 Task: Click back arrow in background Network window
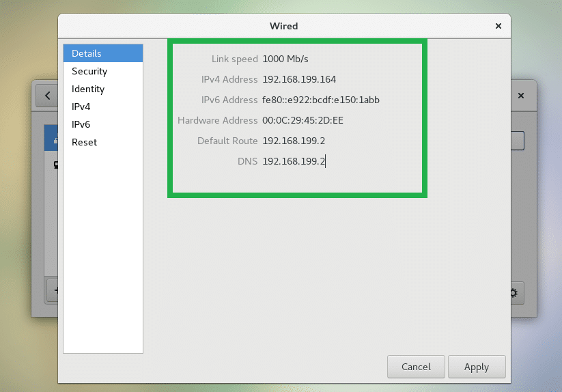click(x=47, y=96)
